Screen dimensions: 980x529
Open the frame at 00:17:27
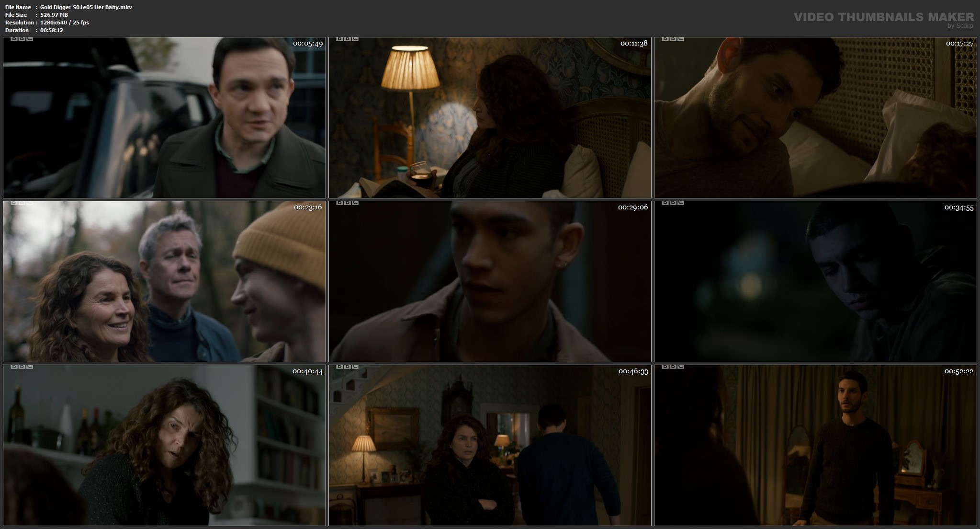pos(815,117)
